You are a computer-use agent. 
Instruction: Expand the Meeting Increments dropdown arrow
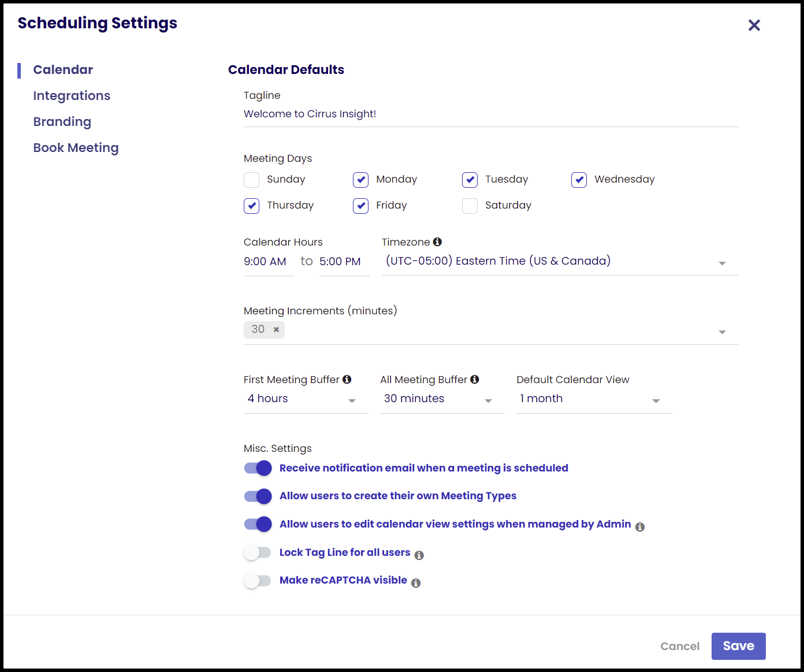click(722, 332)
